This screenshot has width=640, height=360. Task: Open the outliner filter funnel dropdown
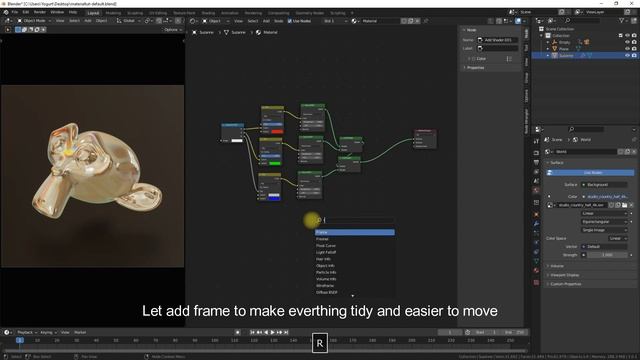(623, 20)
